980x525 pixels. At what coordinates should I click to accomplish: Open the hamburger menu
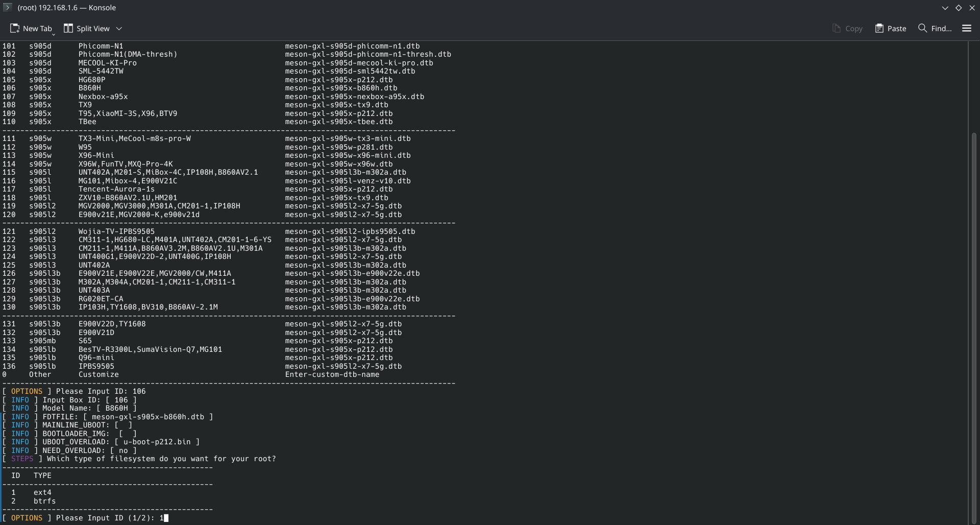pos(967,29)
